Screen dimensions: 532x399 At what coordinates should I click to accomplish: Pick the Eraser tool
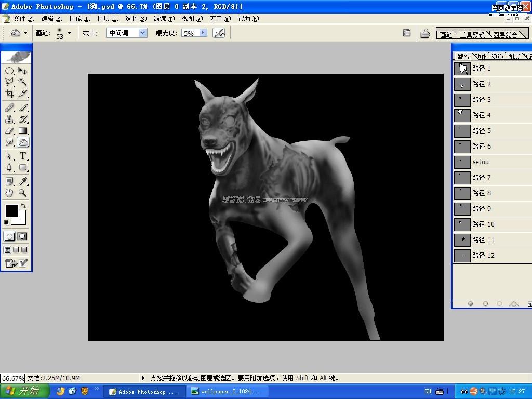9,131
